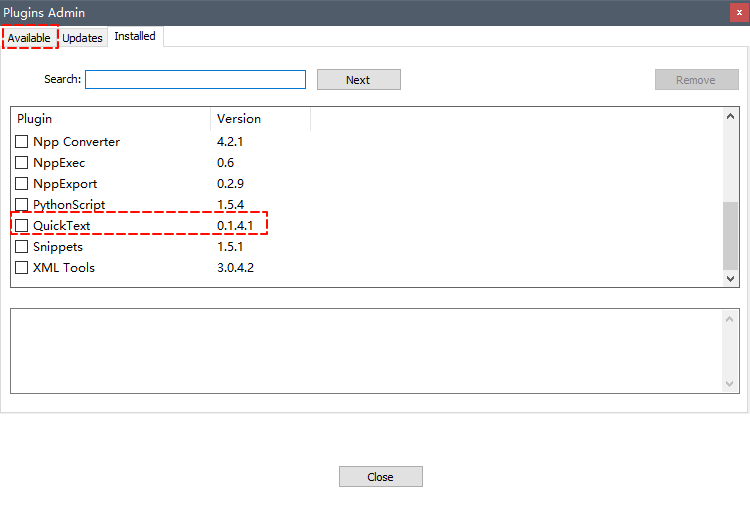
Task: Sort by the Plugin column header
Action: click(x=110, y=119)
